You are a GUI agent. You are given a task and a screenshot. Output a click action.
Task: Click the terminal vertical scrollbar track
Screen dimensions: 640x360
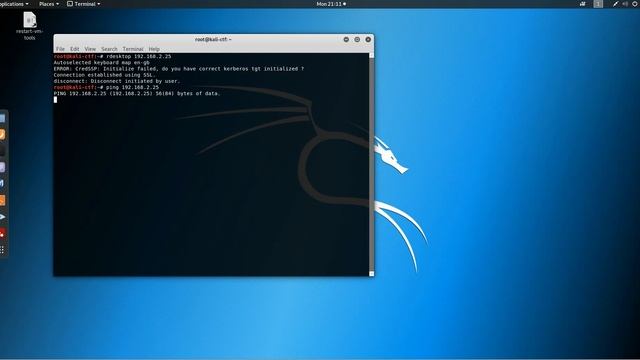371,164
